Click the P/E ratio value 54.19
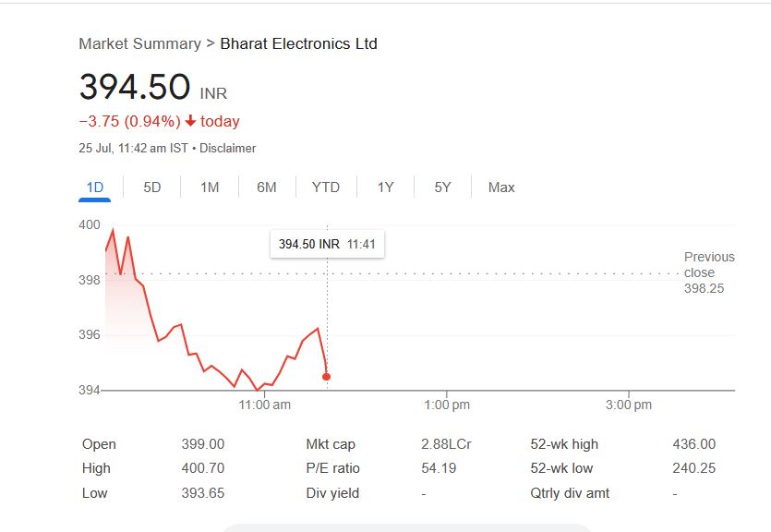 click(x=439, y=468)
